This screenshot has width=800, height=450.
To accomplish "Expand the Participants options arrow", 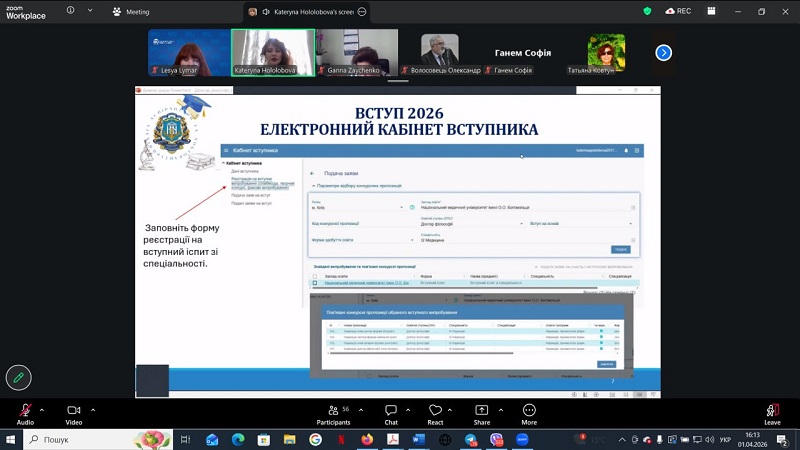I will point(361,409).
